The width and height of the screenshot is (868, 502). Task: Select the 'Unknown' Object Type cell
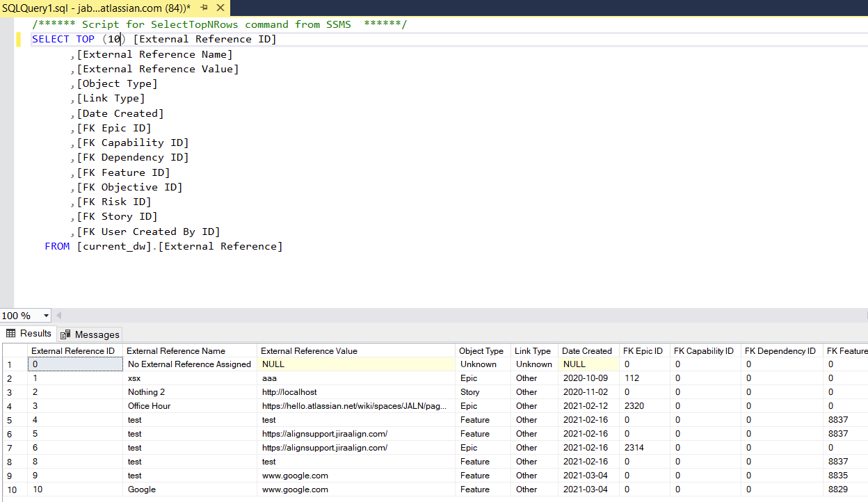click(483, 364)
